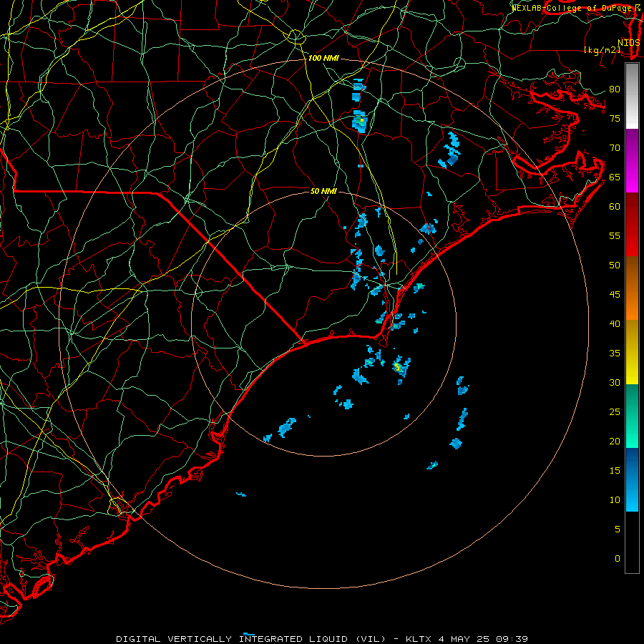Click the '100 NMI' range ring label

323,59
